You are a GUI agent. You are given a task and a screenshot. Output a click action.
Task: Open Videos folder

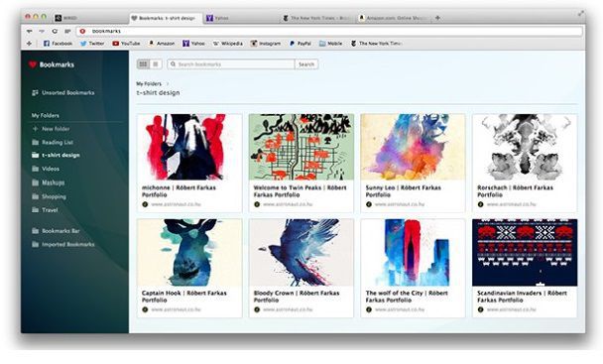point(46,169)
